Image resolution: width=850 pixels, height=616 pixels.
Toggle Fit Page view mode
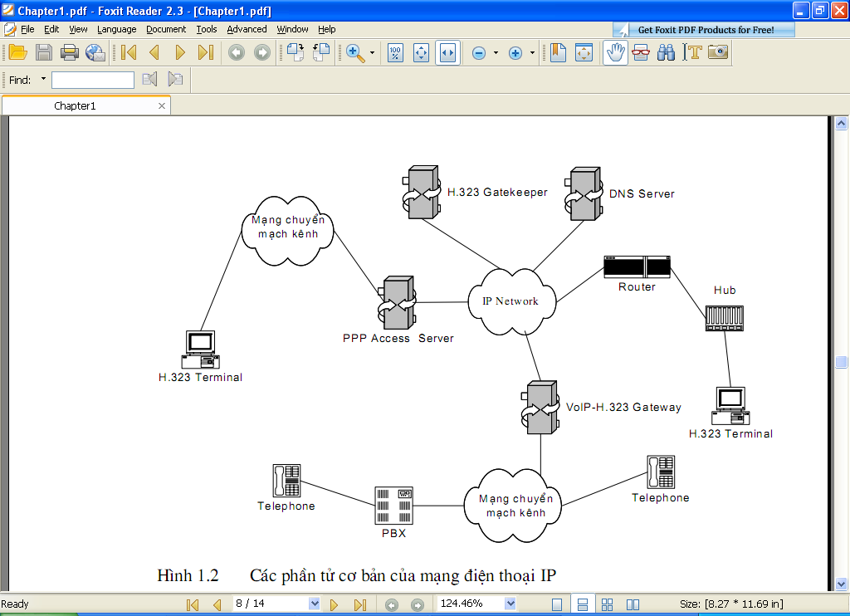(x=421, y=52)
